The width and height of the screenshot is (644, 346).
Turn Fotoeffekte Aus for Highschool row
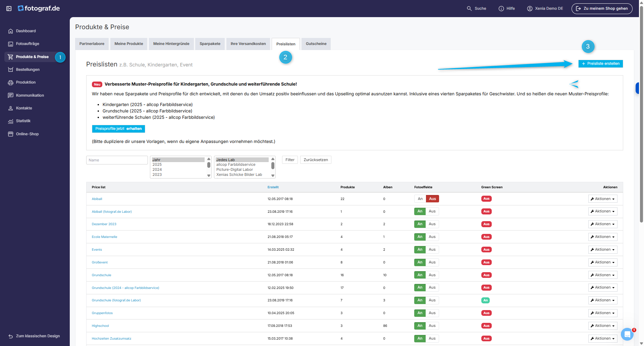pyautogui.click(x=432, y=326)
